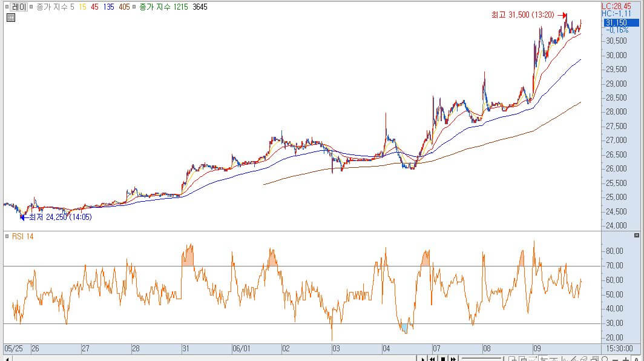Select the green 종가 지수 1215 label
Viewport: 644px width, 361px height.
click(163, 7)
